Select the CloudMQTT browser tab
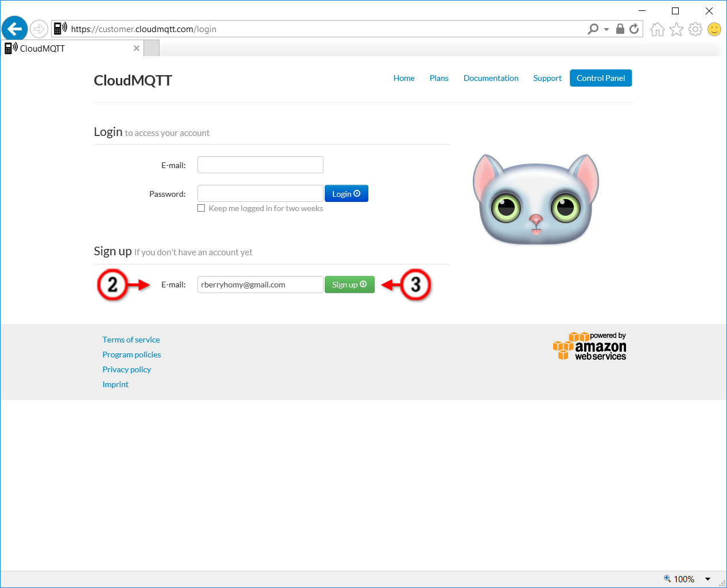Viewport: 727px width, 588px height. (x=72, y=48)
